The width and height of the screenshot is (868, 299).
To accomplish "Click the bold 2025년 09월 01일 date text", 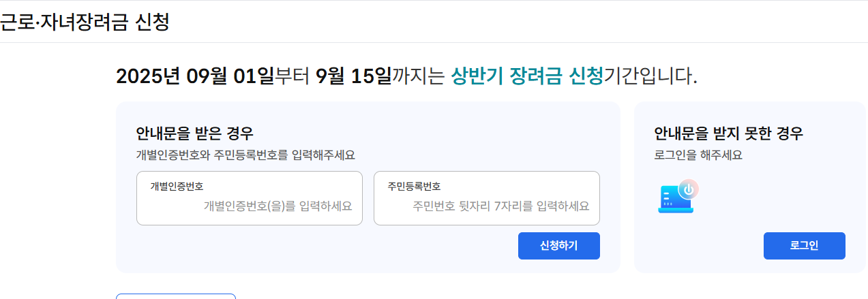I will click(195, 76).
